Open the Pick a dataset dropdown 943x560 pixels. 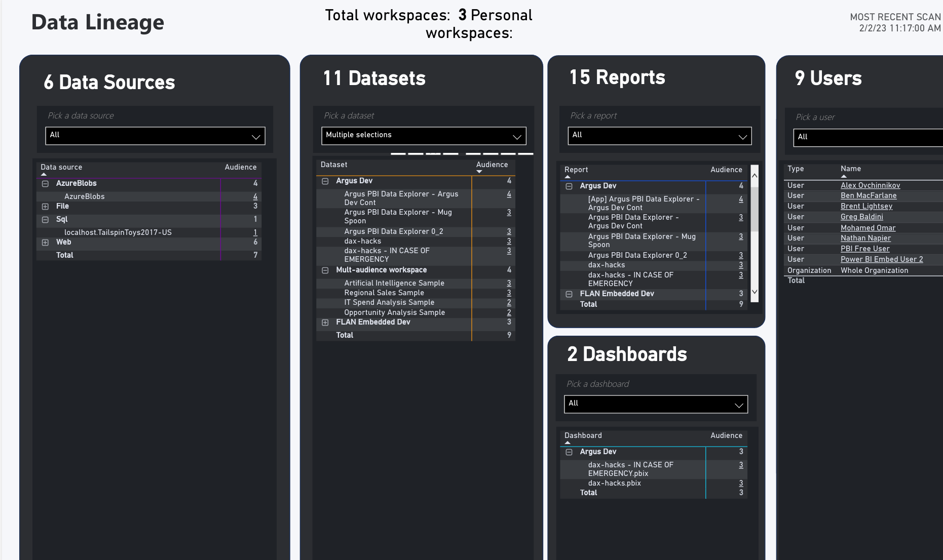(424, 136)
